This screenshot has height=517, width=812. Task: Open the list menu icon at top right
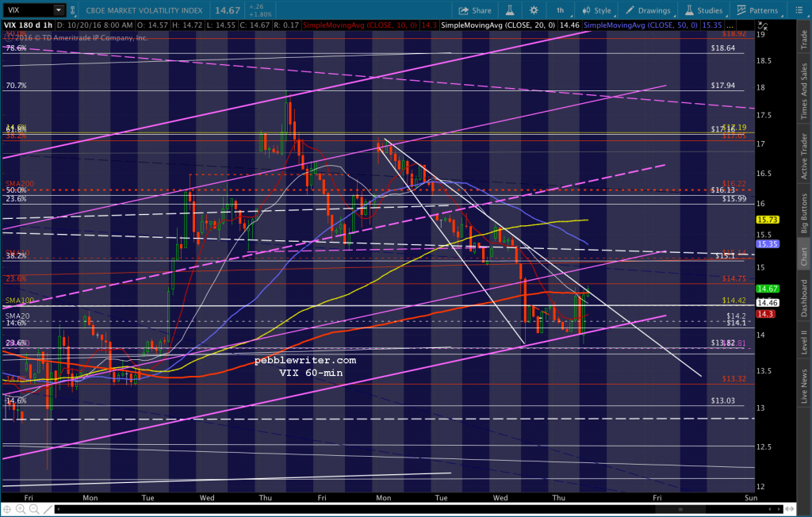tap(799, 10)
